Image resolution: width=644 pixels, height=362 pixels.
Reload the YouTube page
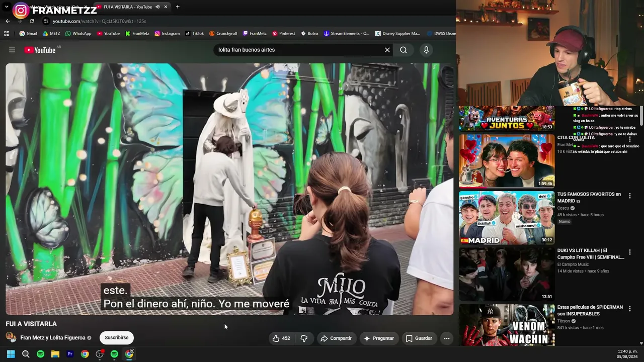(32, 21)
